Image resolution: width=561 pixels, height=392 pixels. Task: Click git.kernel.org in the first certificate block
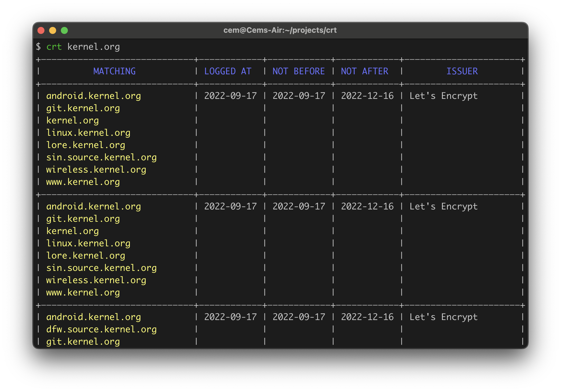pos(83,108)
